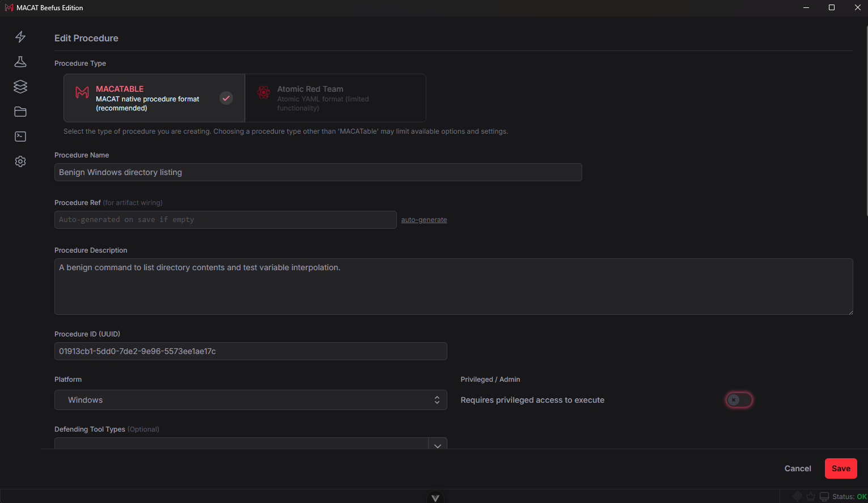868x503 pixels.
Task: Click the monitor icon in status bar
Action: pyautogui.click(x=824, y=497)
